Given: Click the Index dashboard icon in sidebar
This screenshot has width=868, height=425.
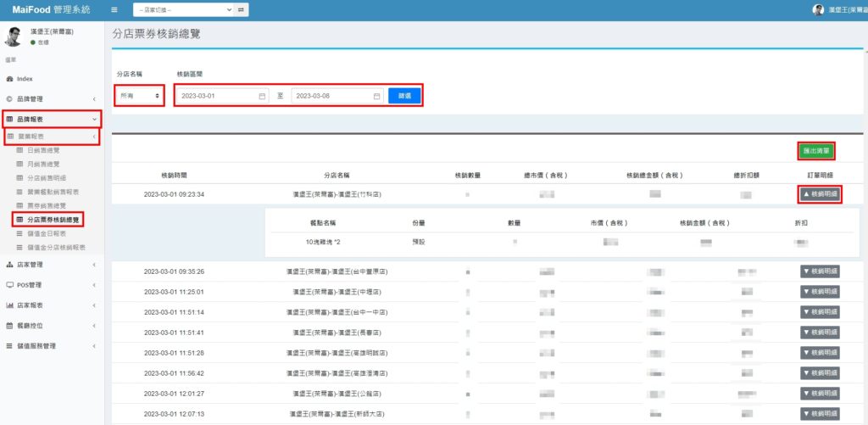Looking at the screenshot, I should click(x=9, y=78).
